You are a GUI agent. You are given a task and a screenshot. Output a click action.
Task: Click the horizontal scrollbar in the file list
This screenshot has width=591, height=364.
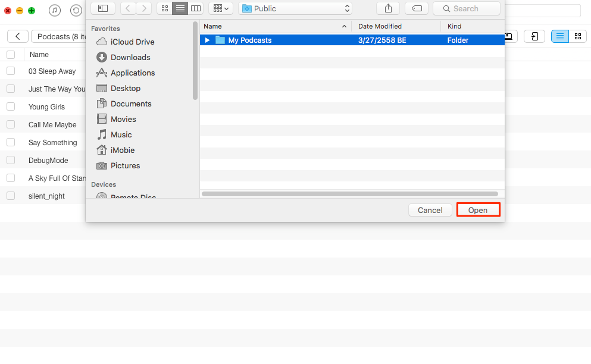pyautogui.click(x=350, y=194)
